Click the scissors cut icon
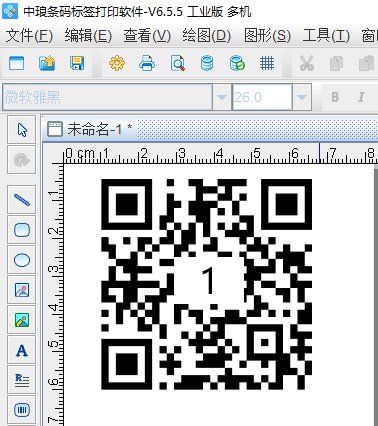The image size is (378, 426). [307, 63]
